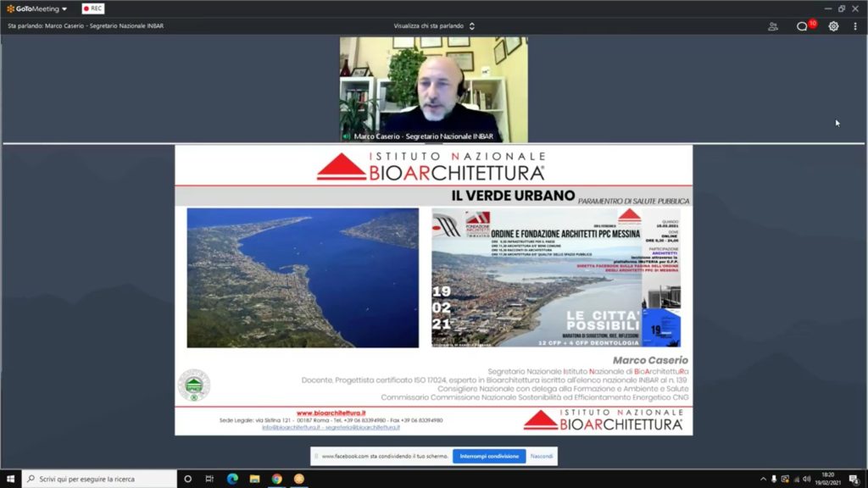Image resolution: width=868 pixels, height=488 pixels.
Task: Expand the GoToMeeting menu dropdown
Action: pyautogui.click(x=37, y=8)
